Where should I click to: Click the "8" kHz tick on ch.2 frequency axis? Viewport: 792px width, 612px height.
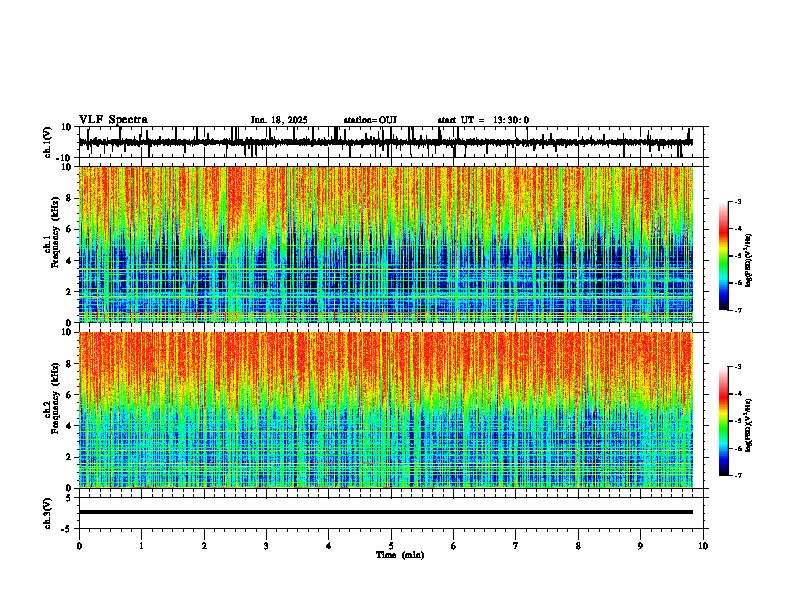(70, 364)
